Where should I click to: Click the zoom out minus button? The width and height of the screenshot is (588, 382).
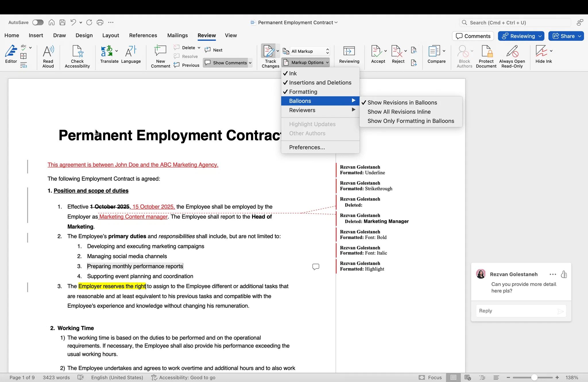click(x=508, y=377)
